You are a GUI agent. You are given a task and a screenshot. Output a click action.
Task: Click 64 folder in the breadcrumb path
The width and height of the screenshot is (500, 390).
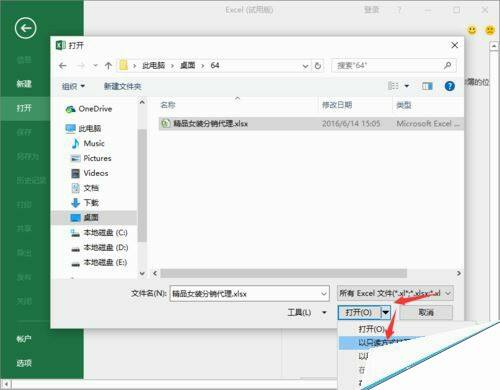coord(215,66)
